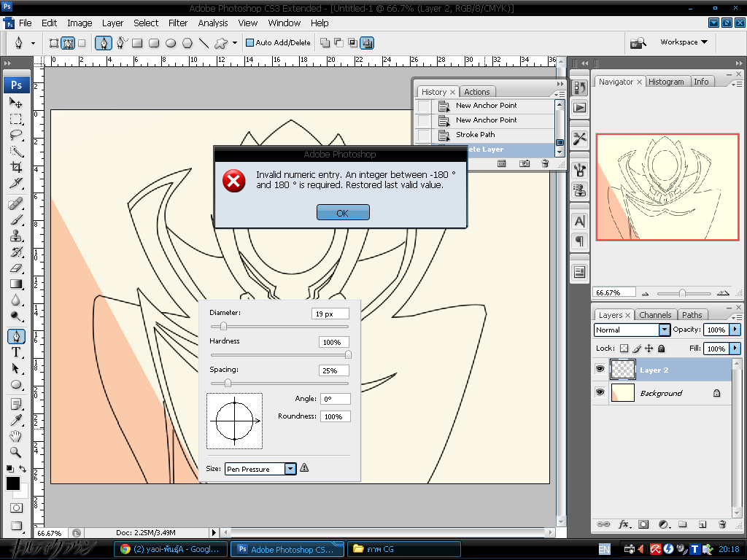Select the Zoom tool

pos(16,452)
